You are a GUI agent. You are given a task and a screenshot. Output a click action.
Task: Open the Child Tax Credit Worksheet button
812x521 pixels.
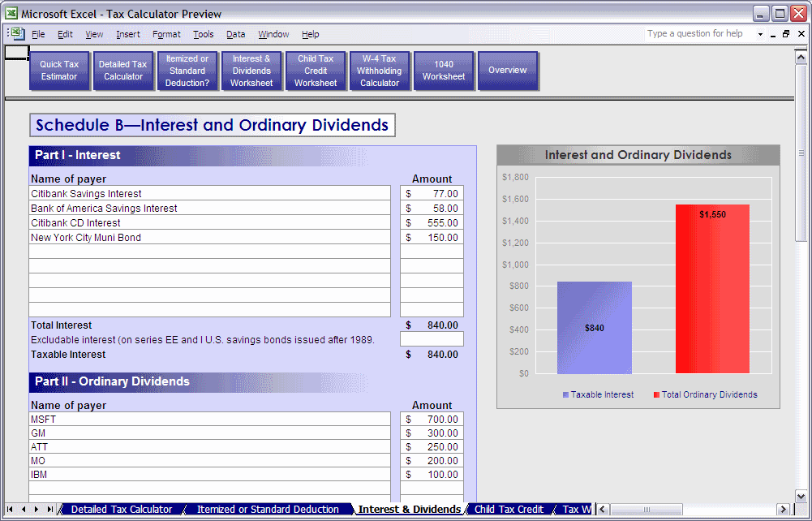[x=316, y=71]
